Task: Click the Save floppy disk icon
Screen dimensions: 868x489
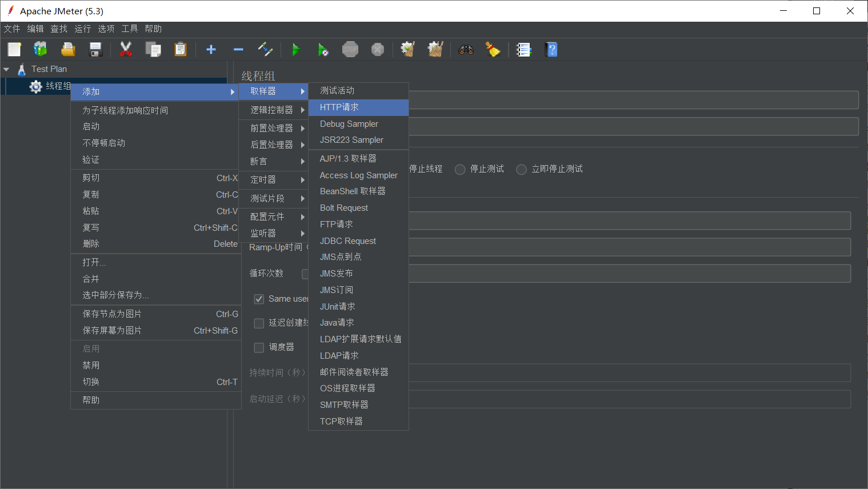Action: (95, 50)
